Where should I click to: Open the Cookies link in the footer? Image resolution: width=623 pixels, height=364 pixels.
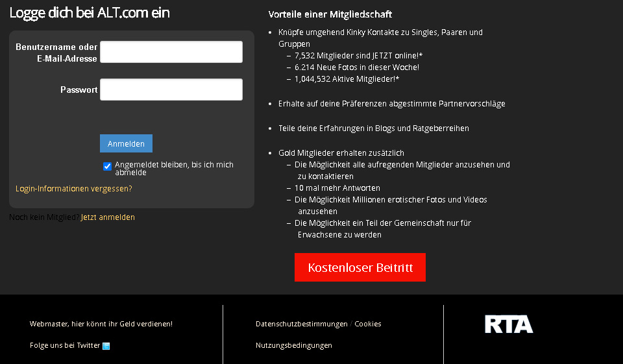pos(367,324)
